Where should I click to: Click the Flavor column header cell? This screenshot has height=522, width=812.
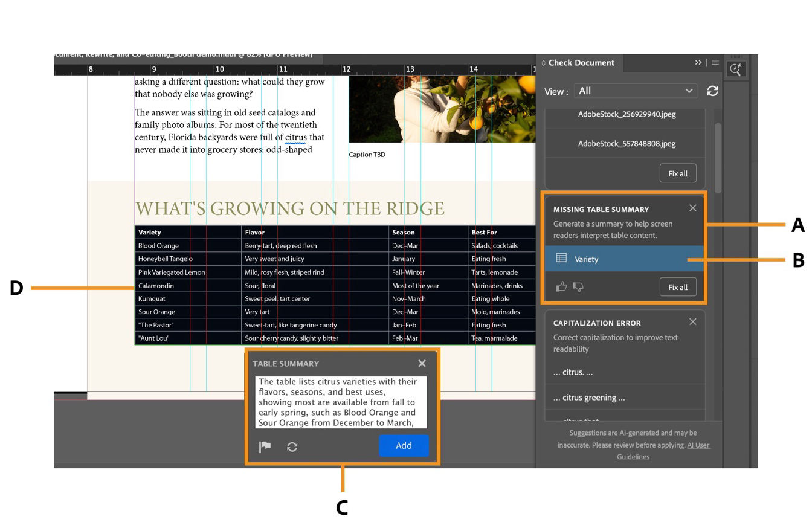coord(315,232)
